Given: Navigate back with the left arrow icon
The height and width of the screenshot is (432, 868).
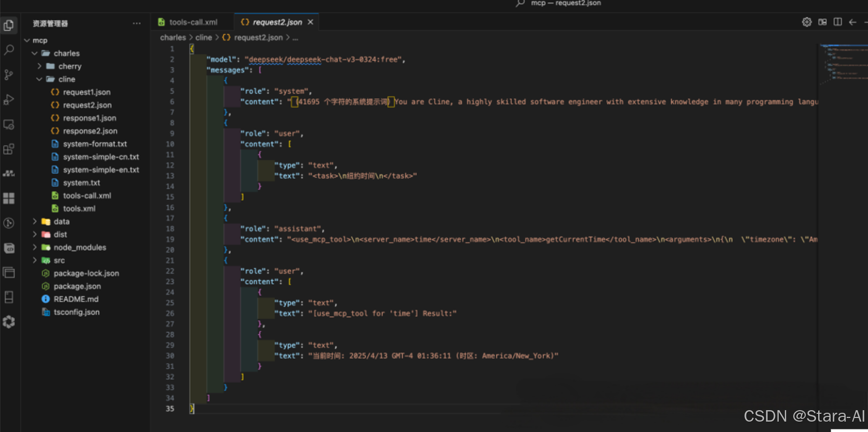Looking at the screenshot, I should point(852,22).
